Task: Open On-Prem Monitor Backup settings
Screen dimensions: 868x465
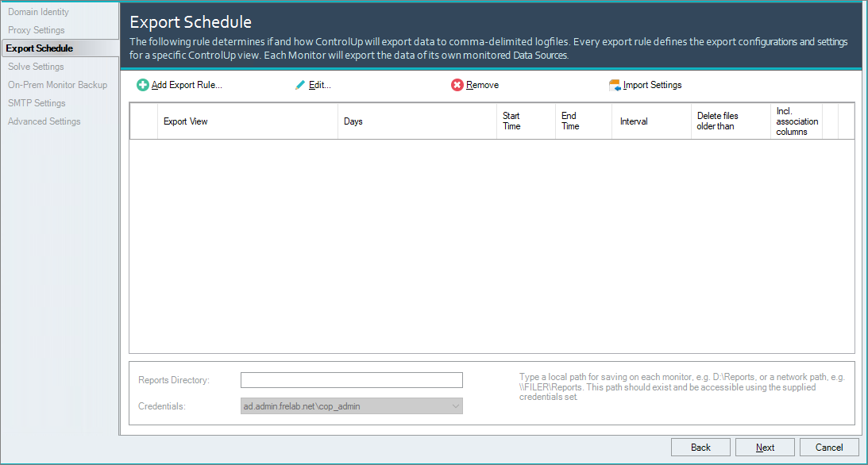Action: click(x=57, y=85)
